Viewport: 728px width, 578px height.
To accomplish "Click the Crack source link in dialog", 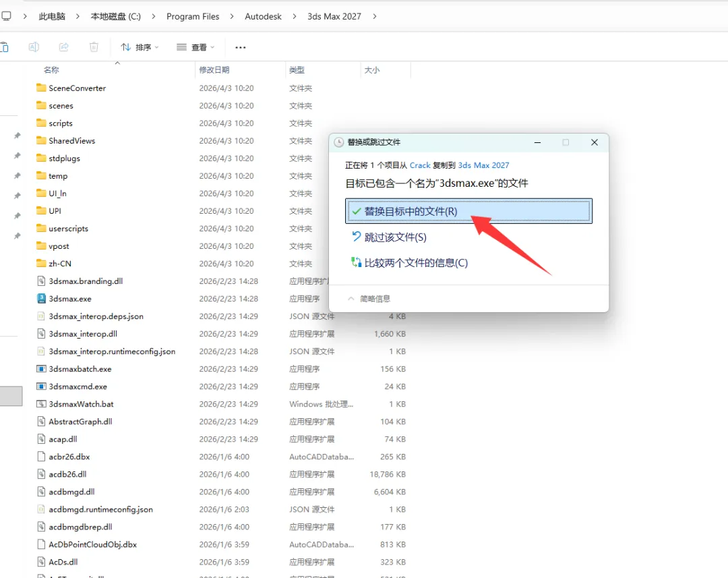I will click(420, 165).
